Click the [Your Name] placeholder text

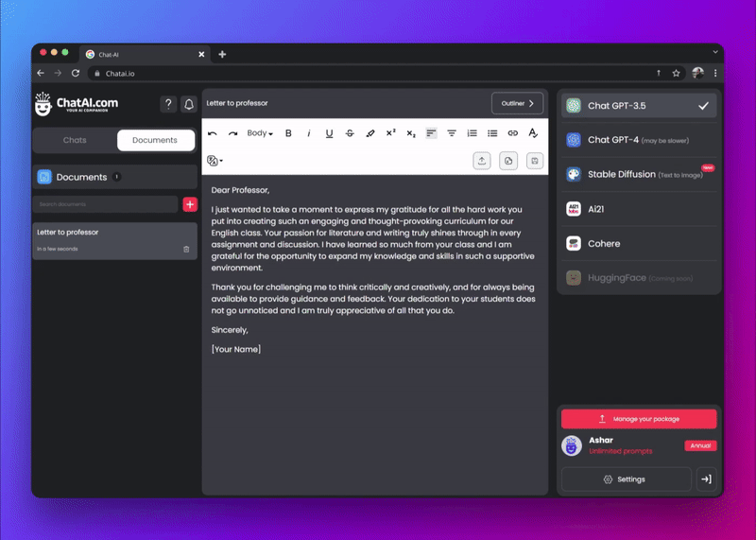click(x=236, y=349)
